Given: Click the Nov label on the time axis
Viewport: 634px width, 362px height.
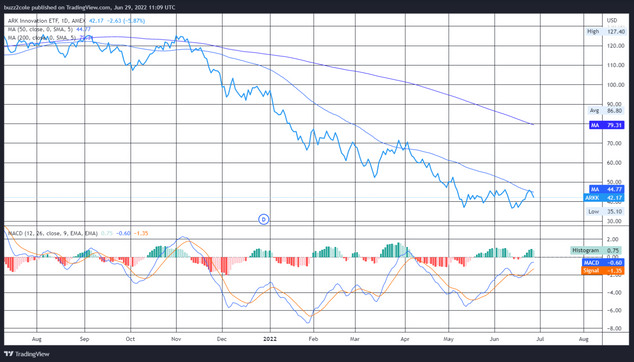Looking at the screenshot, I should click(176, 339).
